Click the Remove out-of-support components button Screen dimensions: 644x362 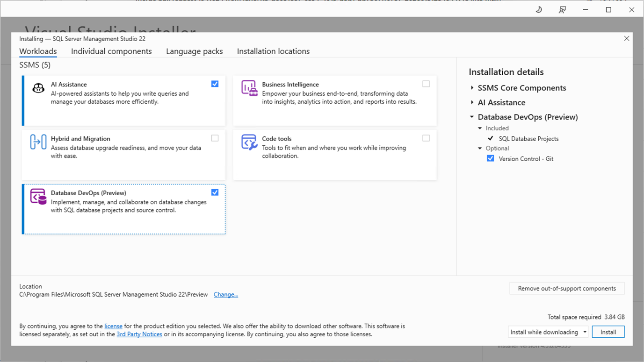pyautogui.click(x=567, y=288)
